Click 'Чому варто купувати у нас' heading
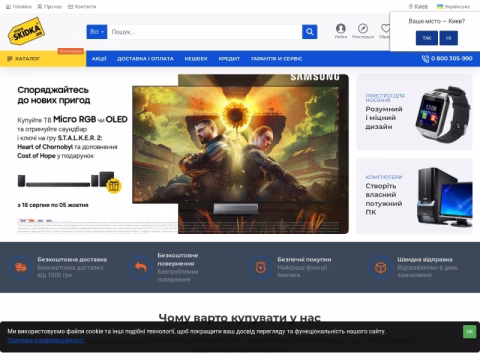Screen dimensions: 480x360 point(240,318)
